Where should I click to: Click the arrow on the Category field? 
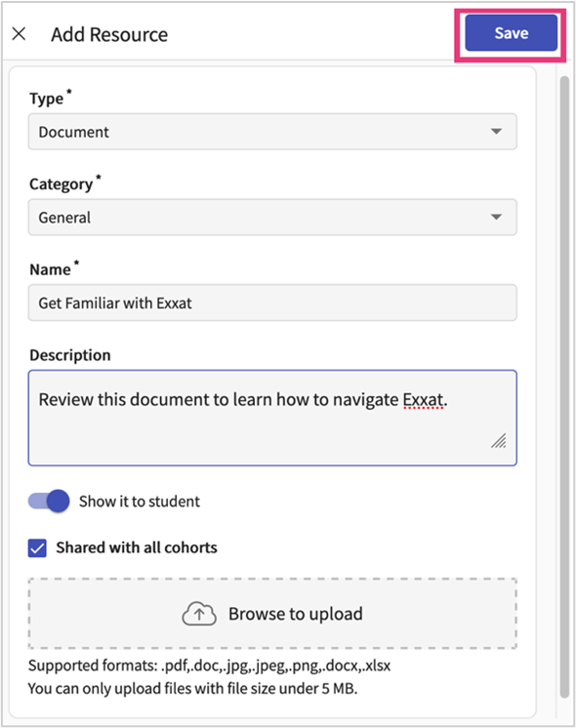496,218
